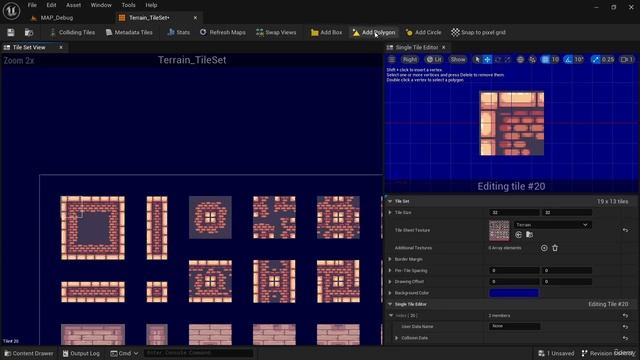Click the Add Circle collision tool
Screen dimensions: 640x360
[424, 32]
